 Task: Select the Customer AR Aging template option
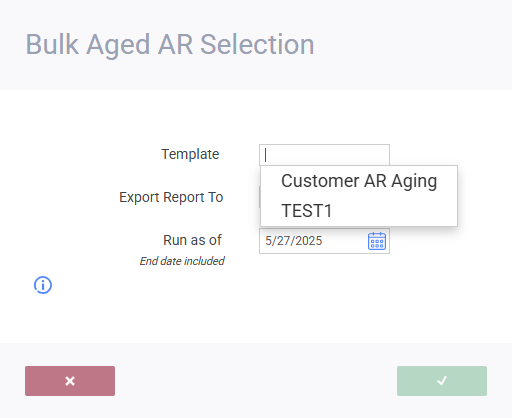click(x=359, y=181)
